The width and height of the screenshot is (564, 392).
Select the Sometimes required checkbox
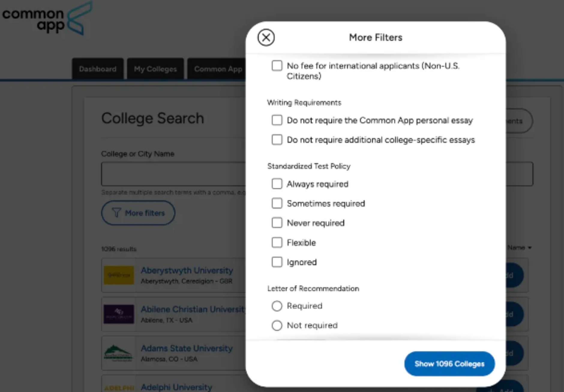pos(277,203)
